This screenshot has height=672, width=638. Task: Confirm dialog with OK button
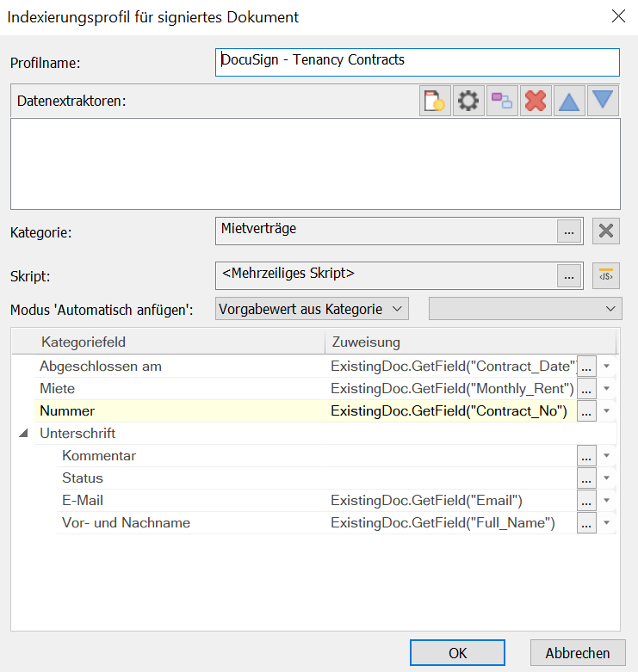[457, 653]
